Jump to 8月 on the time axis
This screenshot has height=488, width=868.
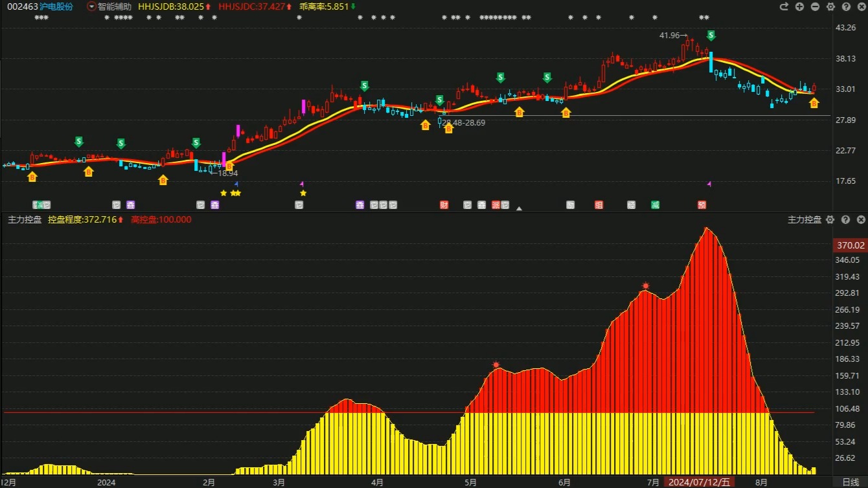761,482
